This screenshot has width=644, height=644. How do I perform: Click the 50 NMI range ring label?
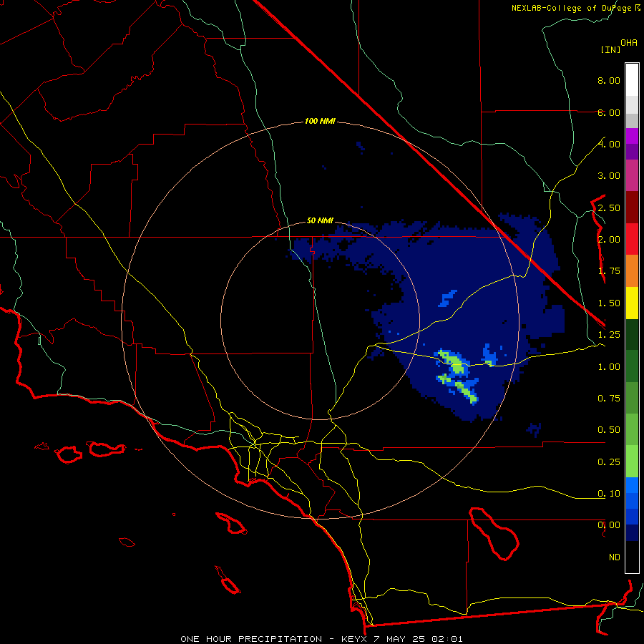pyautogui.click(x=320, y=220)
